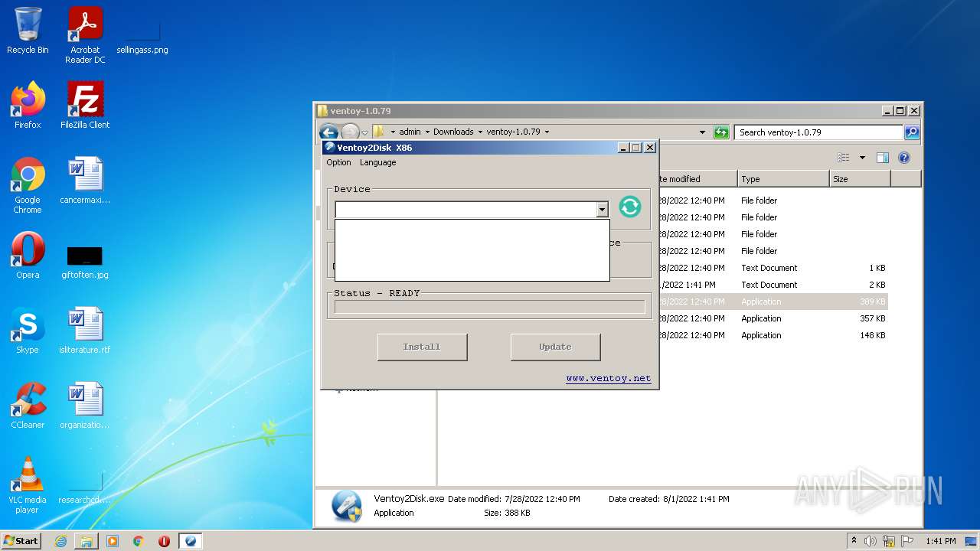Open the Opera desktop icon
The height and width of the screenshot is (551, 980).
[28, 256]
